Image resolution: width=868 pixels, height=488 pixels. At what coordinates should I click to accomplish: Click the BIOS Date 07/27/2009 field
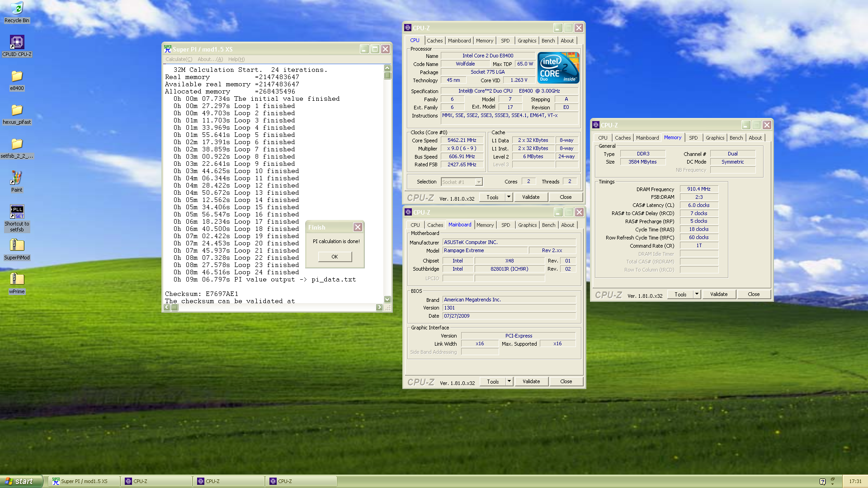click(509, 316)
